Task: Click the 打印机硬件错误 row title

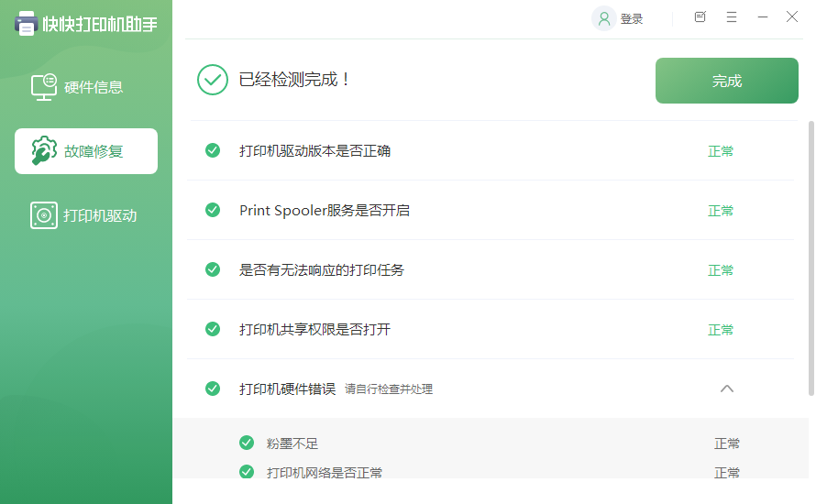Action: tap(288, 389)
